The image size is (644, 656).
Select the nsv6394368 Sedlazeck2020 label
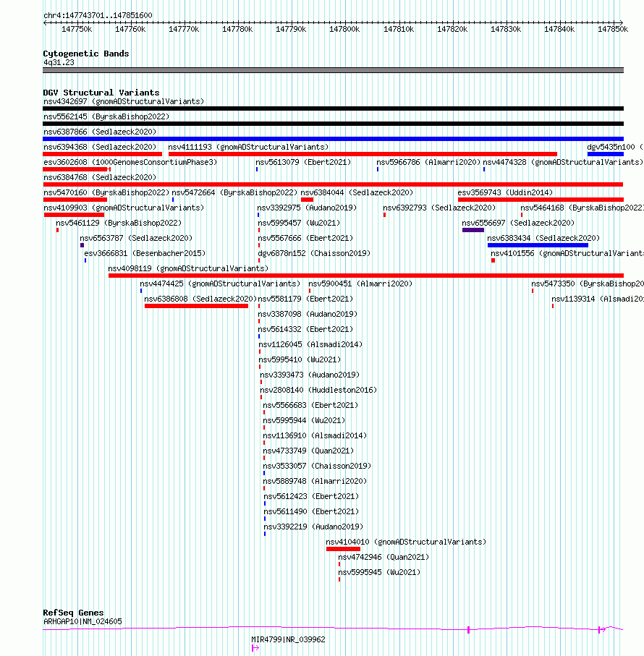pos(100,147)
